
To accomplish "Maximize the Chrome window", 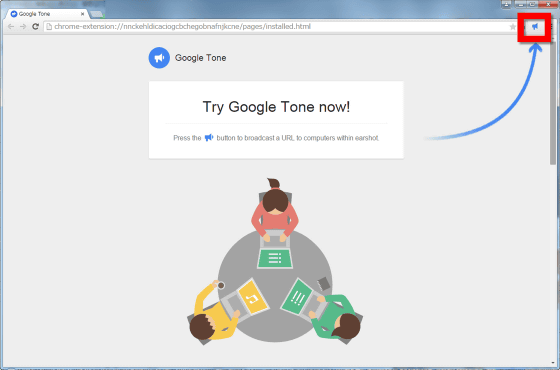I will click(532, 4).
